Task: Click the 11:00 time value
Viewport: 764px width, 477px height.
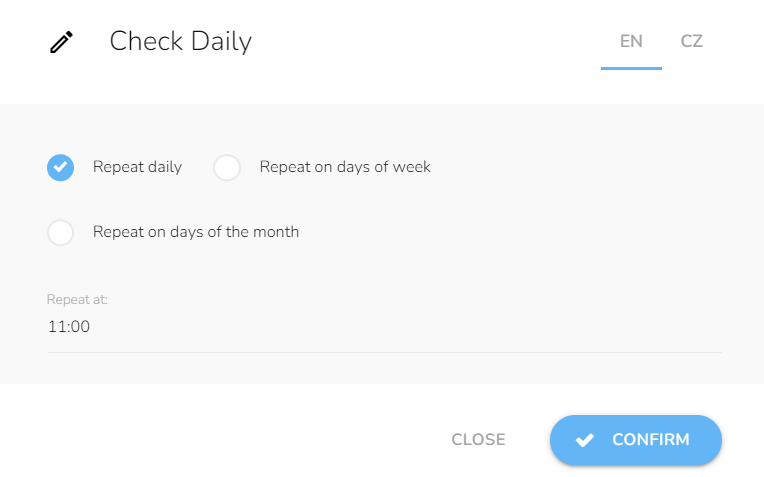Action: 69,326
